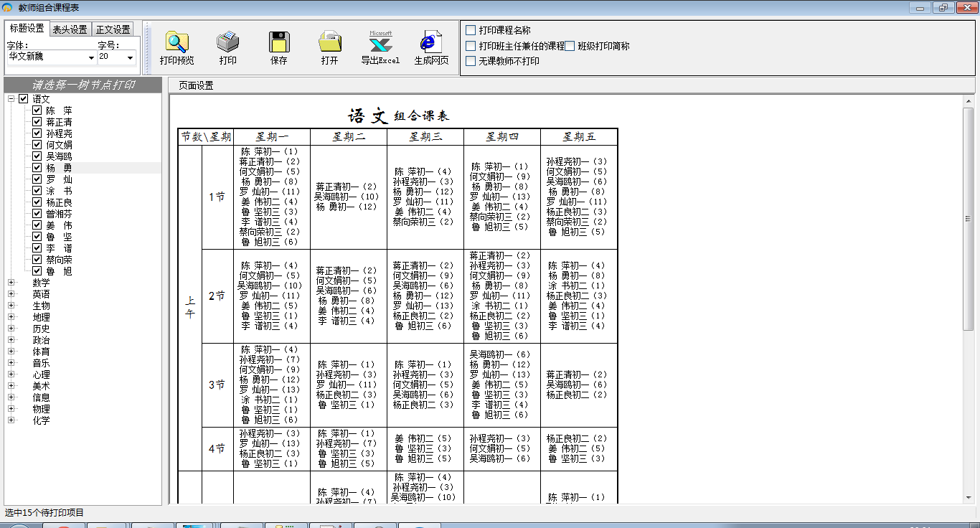Image resolution: width=980 pixels, height=528 pixels.
Task: Click the 打开 open file icon
Action: (329, 43)
